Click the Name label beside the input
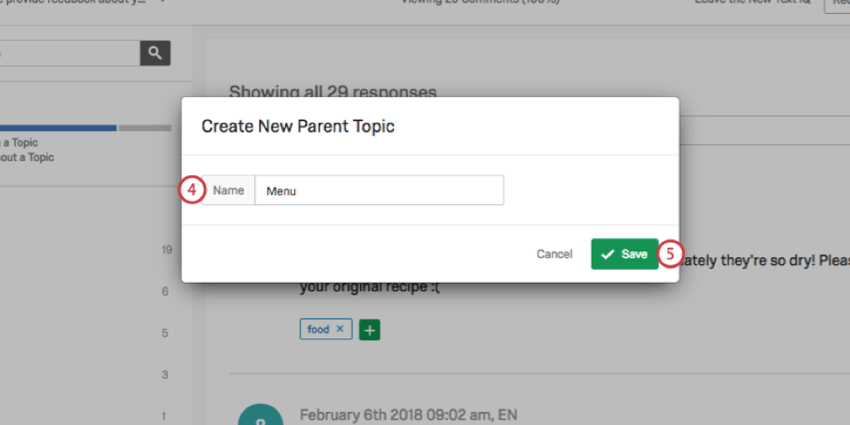 [228, 190]
